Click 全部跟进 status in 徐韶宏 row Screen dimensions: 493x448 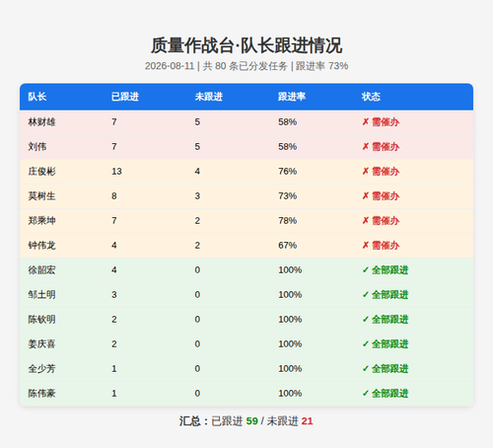386,270
